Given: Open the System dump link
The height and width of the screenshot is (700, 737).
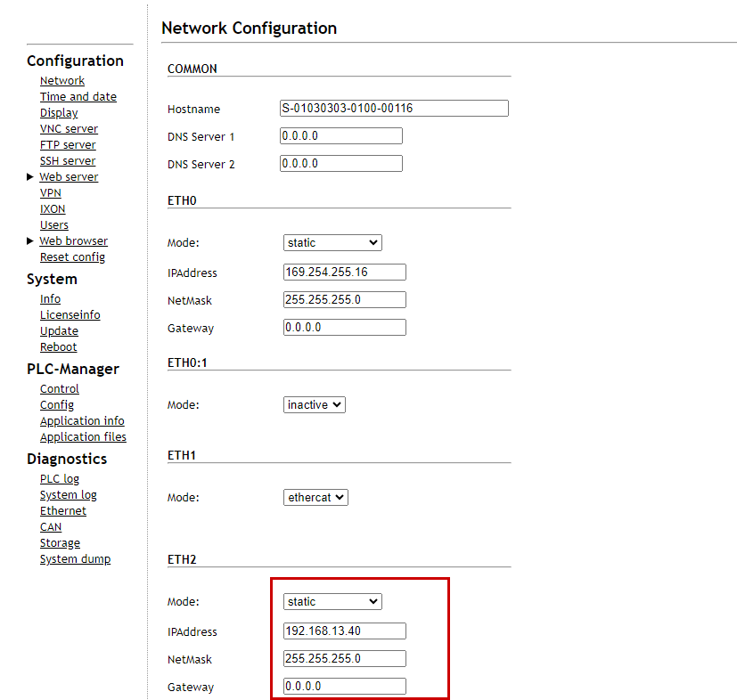Looking at the screenshot, I should coord(75,559).
